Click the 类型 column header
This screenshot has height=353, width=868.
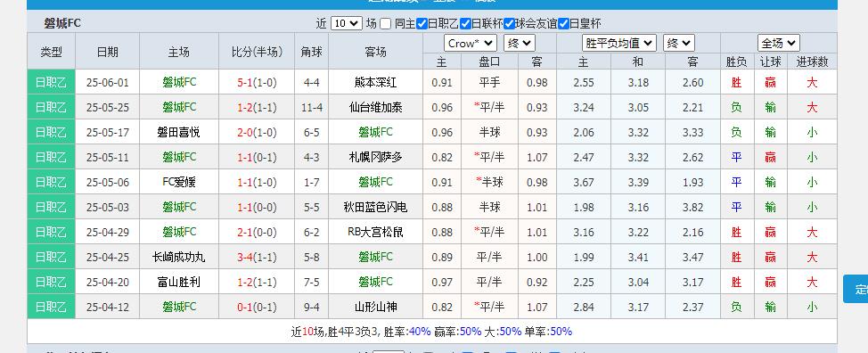tap(51, 52)
